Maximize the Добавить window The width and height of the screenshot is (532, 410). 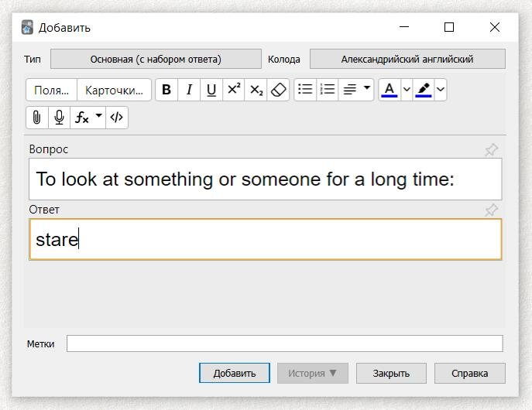click(x=449, y=27)
